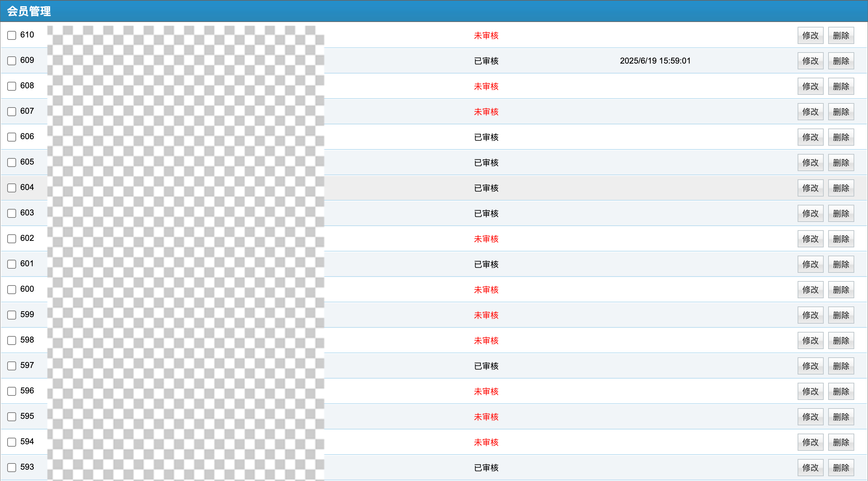Click 删除 button for member 610

841,35
